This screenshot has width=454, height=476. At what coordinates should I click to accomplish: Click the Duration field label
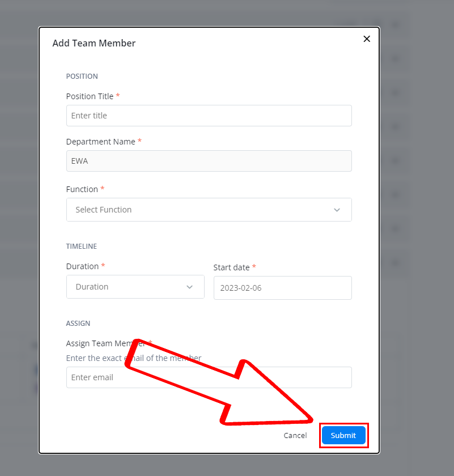click(82, 266)
